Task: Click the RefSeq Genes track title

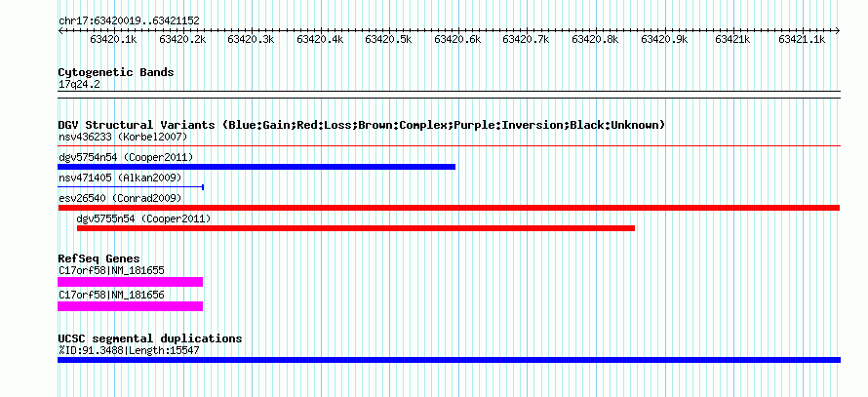Action: click(99, 258)
